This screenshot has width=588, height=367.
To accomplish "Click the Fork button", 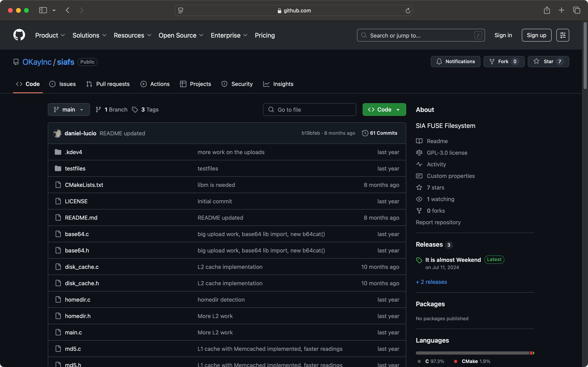I will coord(504,61).
